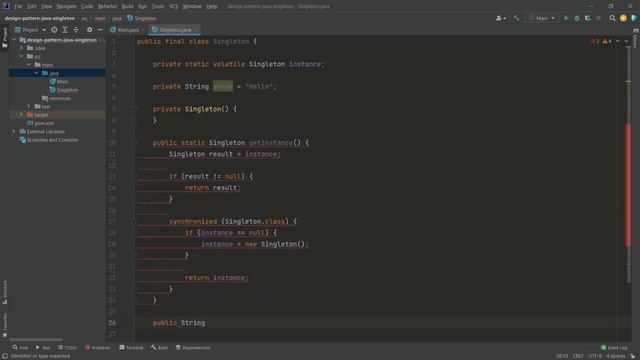Go to previous highlighted error arrow

618,41
